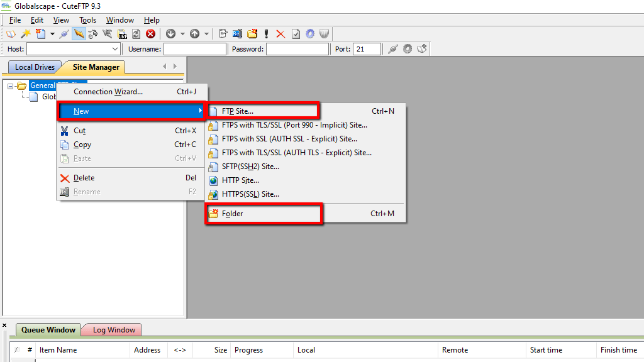
Task: Click the Refresh toolbar icon
Action: click(136, 34)
